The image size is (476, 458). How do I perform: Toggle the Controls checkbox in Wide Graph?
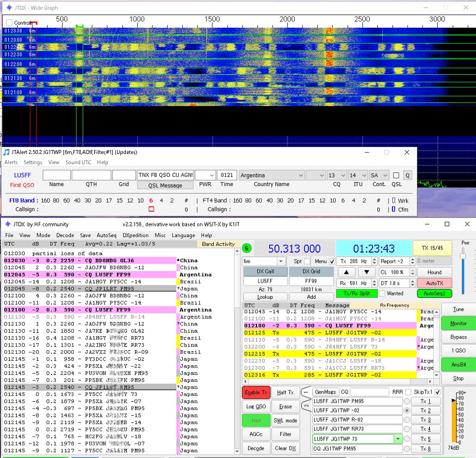(x=9, y=22)
